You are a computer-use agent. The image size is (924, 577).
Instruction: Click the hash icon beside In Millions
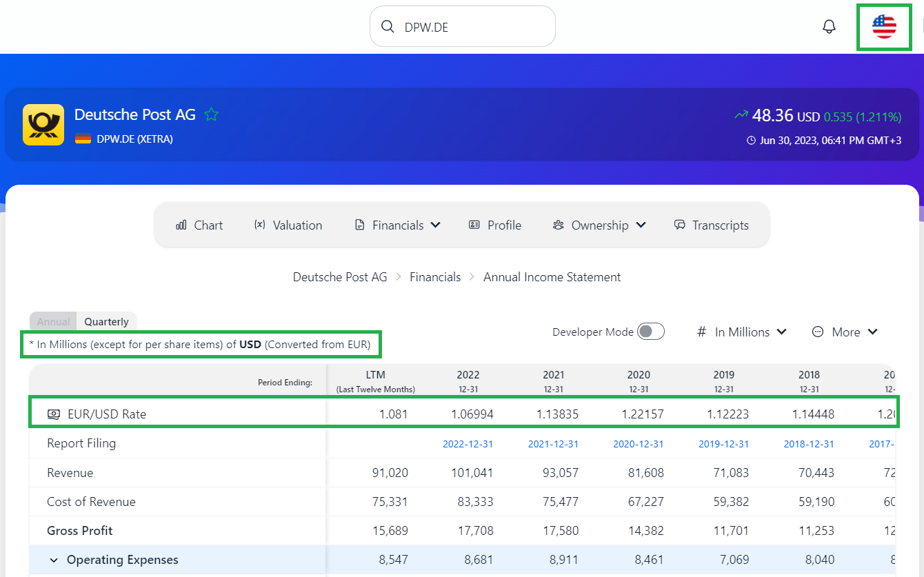(x=702, y=332)
